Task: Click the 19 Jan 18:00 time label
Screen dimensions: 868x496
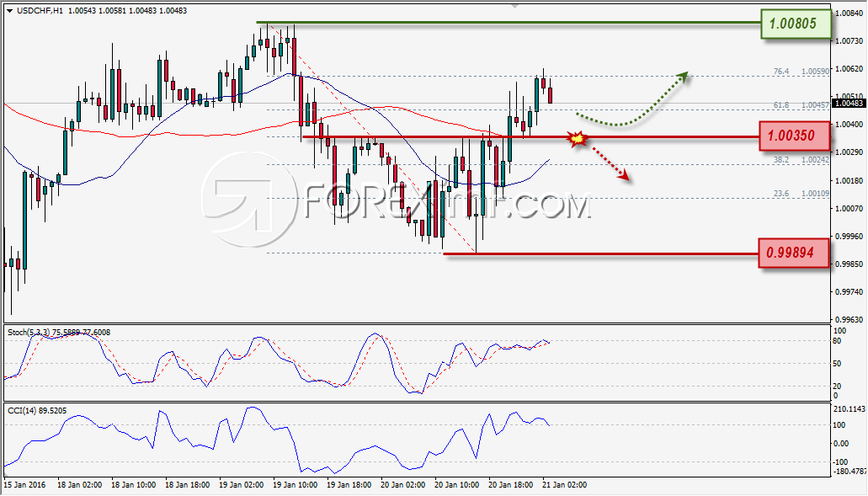Action: (x=349, y=484)
